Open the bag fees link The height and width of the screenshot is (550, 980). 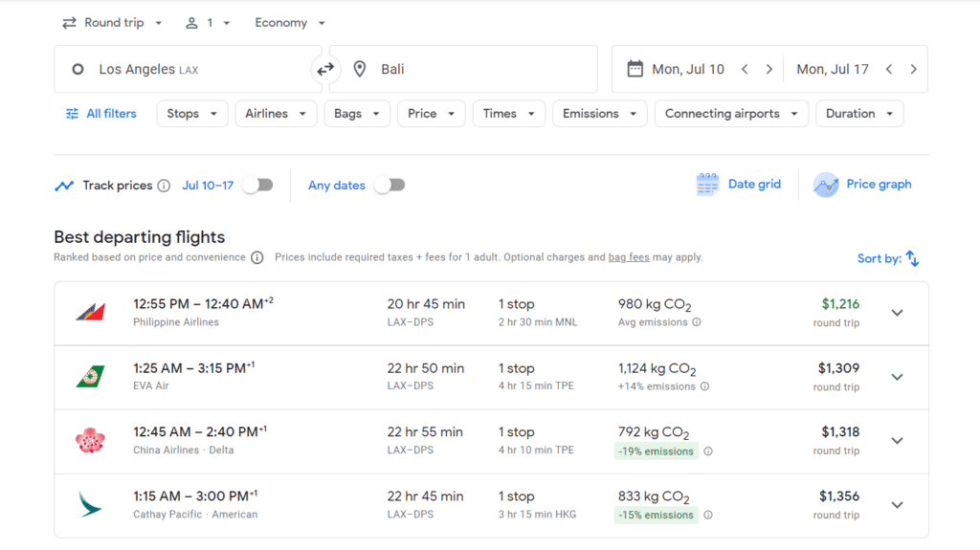coord(629,257)
